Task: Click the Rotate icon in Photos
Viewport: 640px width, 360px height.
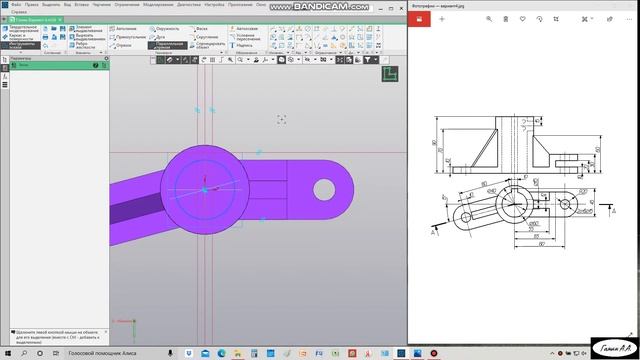Action: click(x=539, y=19)
